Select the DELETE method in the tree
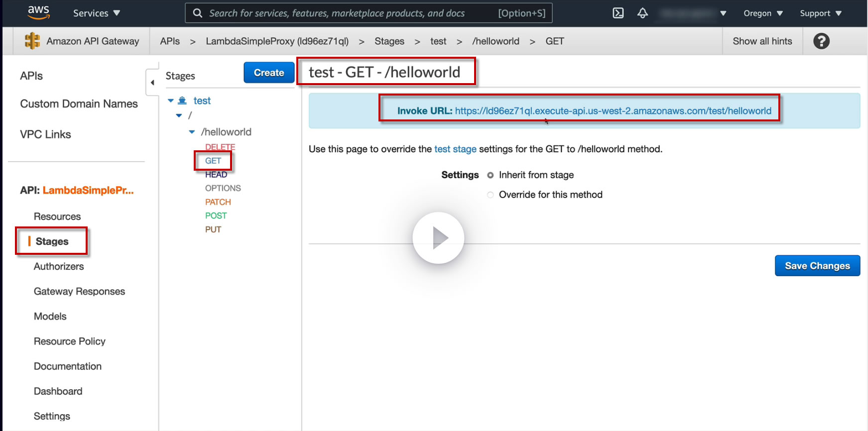The height and width of the screenshot is (431, 868). click(220, 147)
